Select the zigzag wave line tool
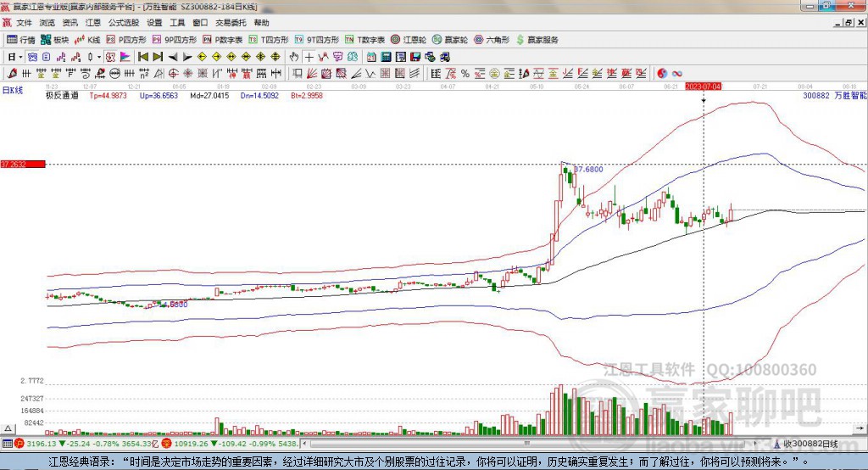This screenshot has height=470, width=868. (x=370, y=73)
